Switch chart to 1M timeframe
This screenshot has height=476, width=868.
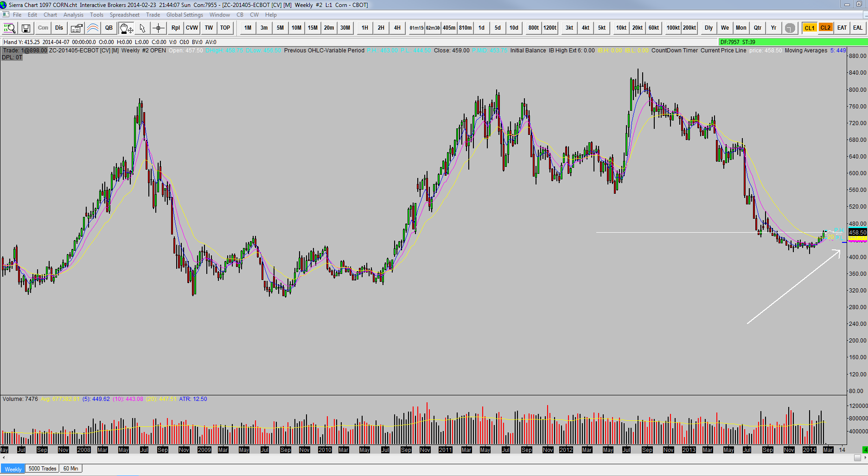[248, 28]
